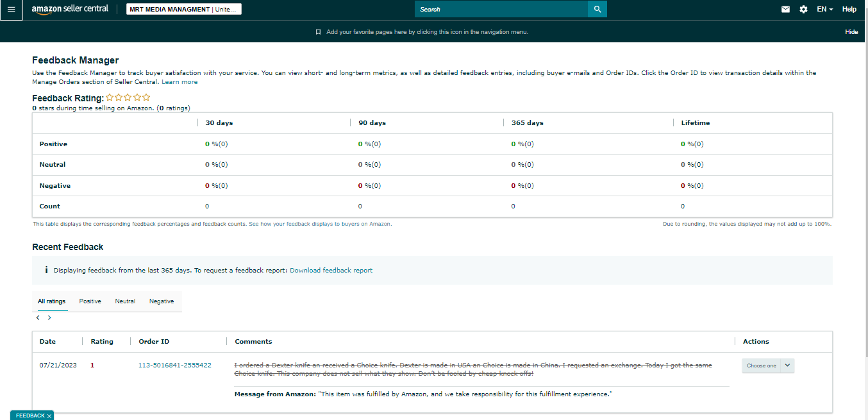
Task: Click the 30 days Negative 0 %(0) value
Action: [x=217, y=186]
